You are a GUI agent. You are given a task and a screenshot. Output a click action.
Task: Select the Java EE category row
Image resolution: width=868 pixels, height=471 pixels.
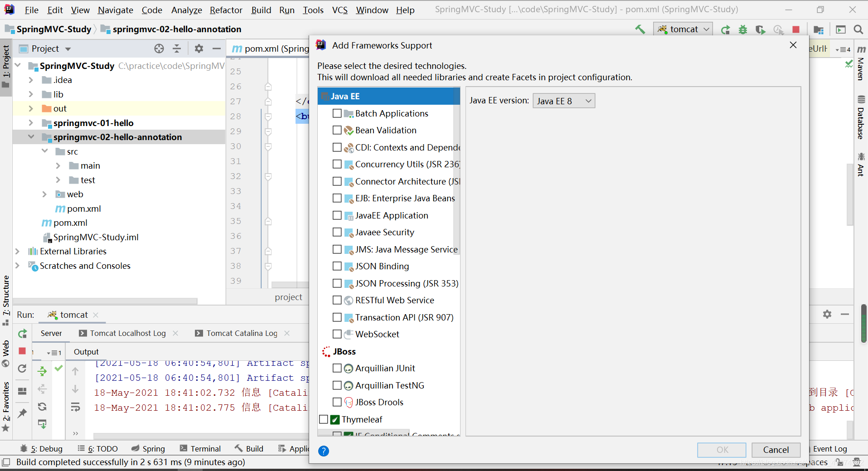click(x=388, y=96)
